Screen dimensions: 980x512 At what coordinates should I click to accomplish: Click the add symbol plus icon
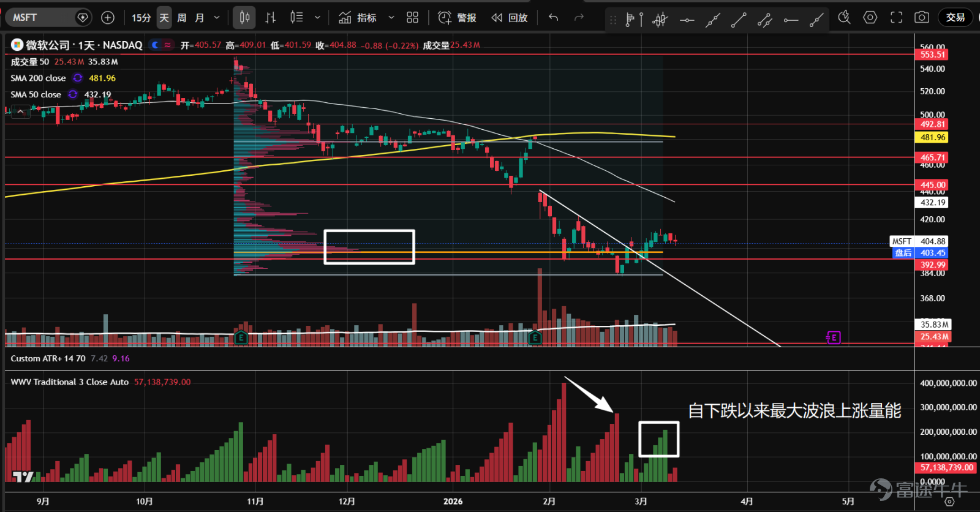pos(108,18)
